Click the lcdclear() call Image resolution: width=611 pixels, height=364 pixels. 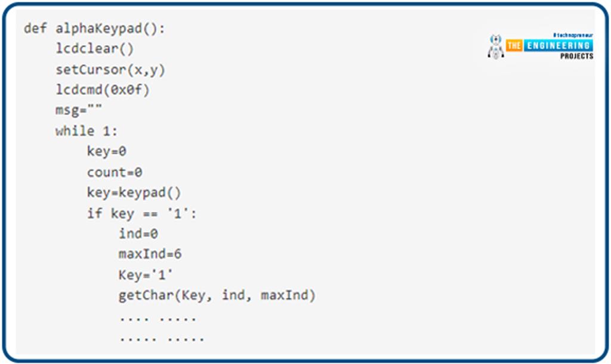pyautogui.click(x=95, y=49)
